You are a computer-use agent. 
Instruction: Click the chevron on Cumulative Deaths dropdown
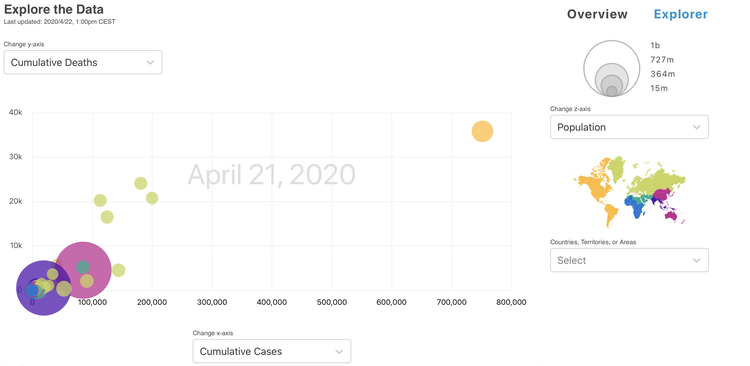(150, 63)
